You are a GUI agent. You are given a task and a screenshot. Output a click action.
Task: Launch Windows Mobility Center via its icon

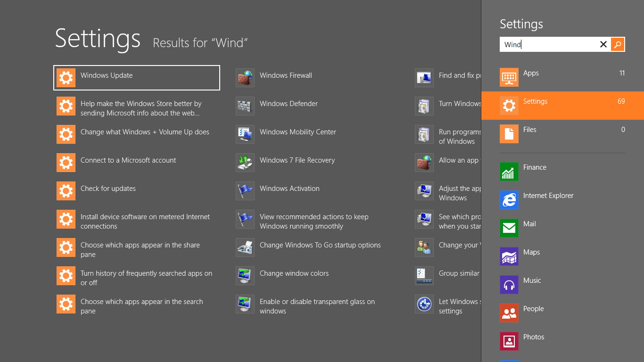pos(245,134)
